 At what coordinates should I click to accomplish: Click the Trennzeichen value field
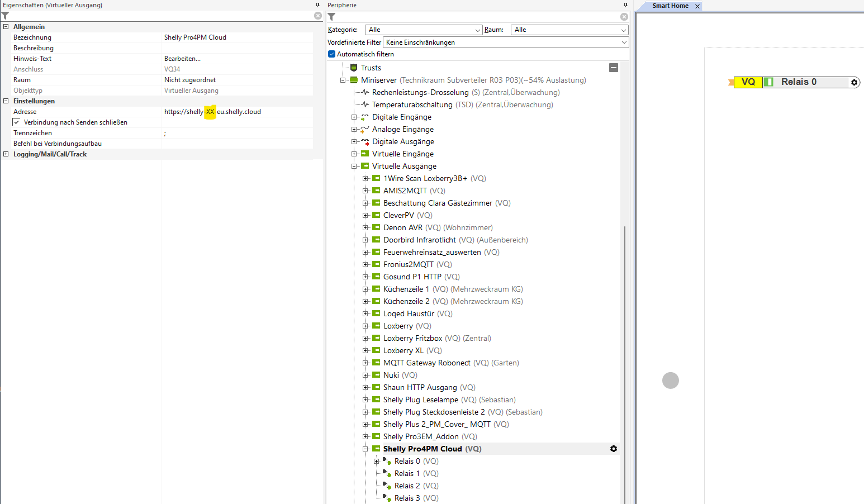pos(238,133)
